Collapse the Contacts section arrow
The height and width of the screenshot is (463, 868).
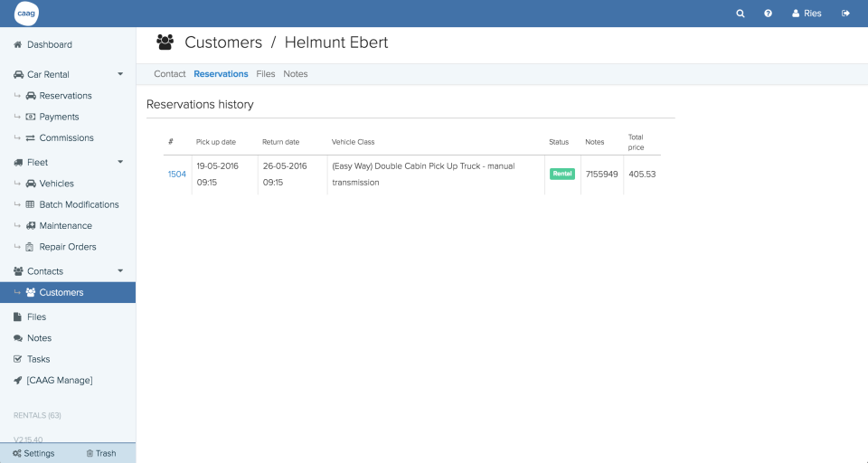tap(120, 271)
